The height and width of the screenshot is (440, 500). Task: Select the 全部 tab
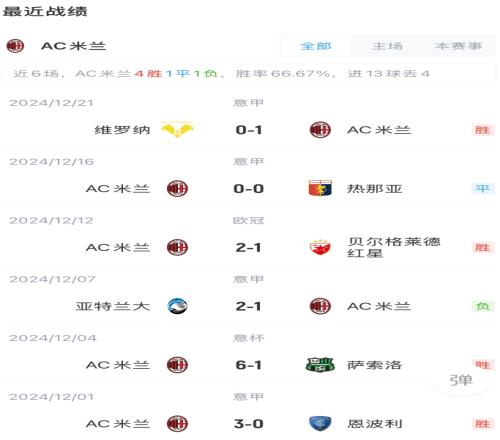316,46
